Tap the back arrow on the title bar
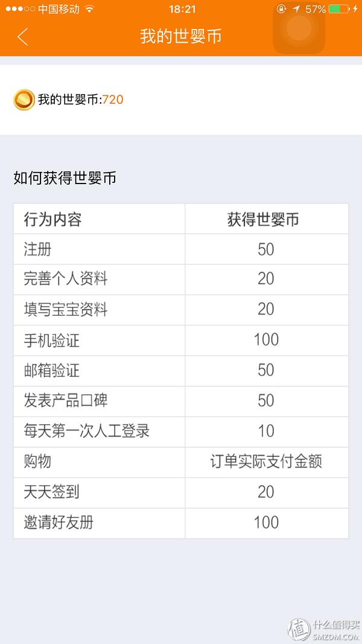This screenshot has width=362, height=644. pos(22,37)
